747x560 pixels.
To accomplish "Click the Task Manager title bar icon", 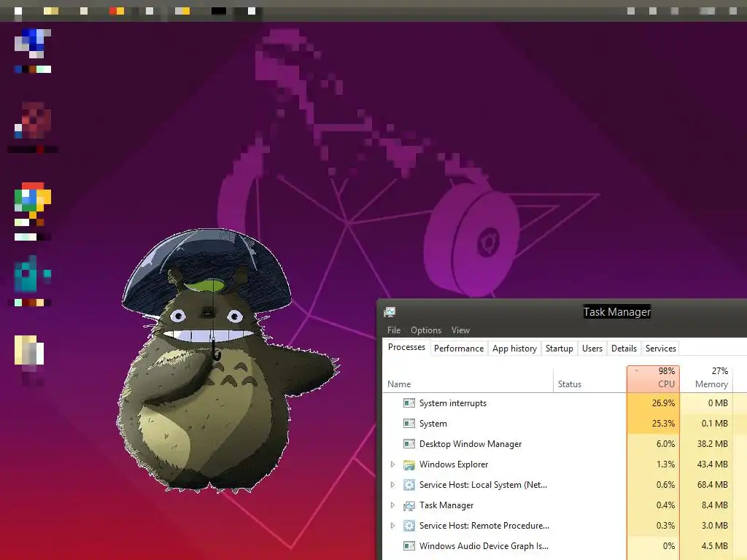I will 390,312.
